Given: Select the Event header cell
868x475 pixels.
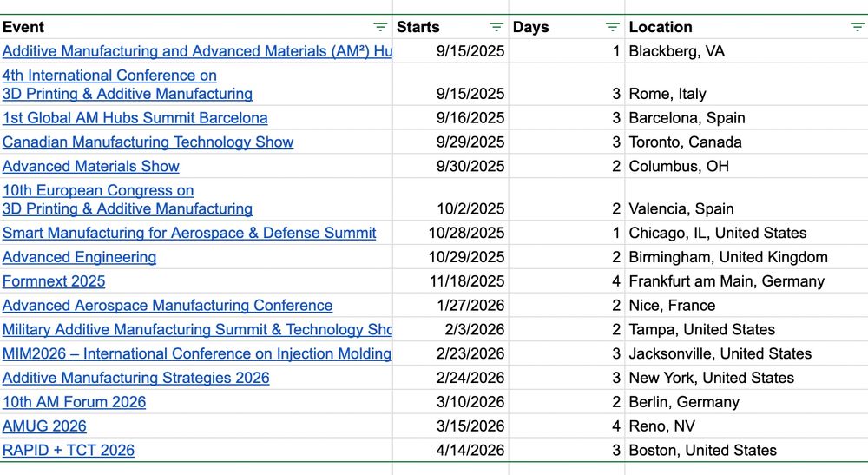Looking at the screenshot, I should pos(174,27).
